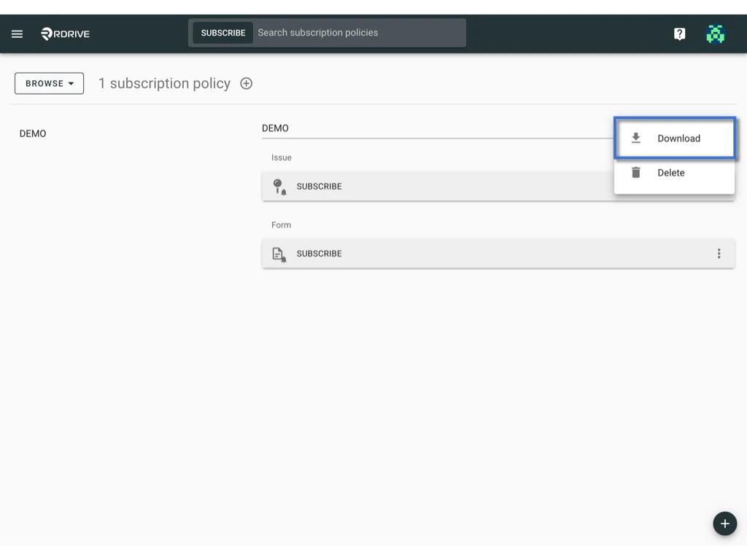This screenshot has height=560, width=747.
Task: Select Delete from the context menu
Action: (x=670, y=172)
